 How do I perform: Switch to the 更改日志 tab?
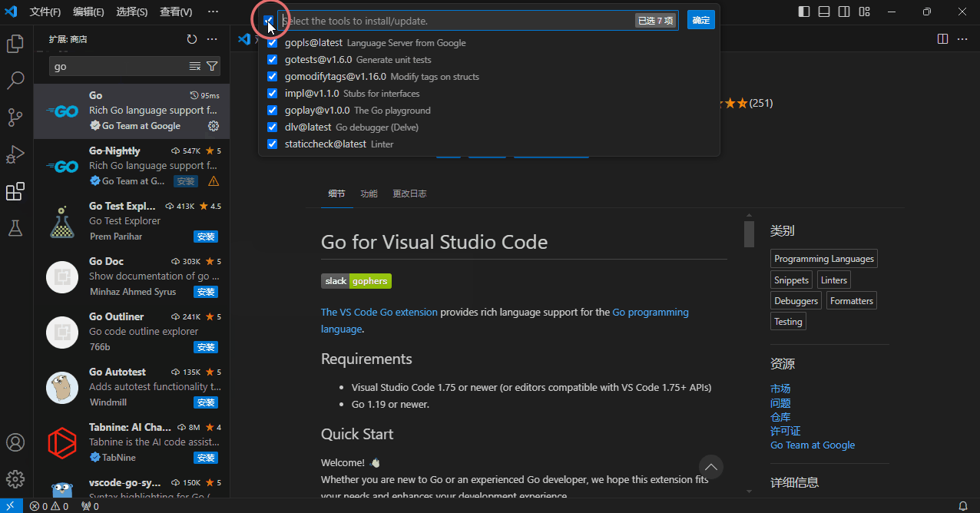pyautogui.click(x=409, y=194)
